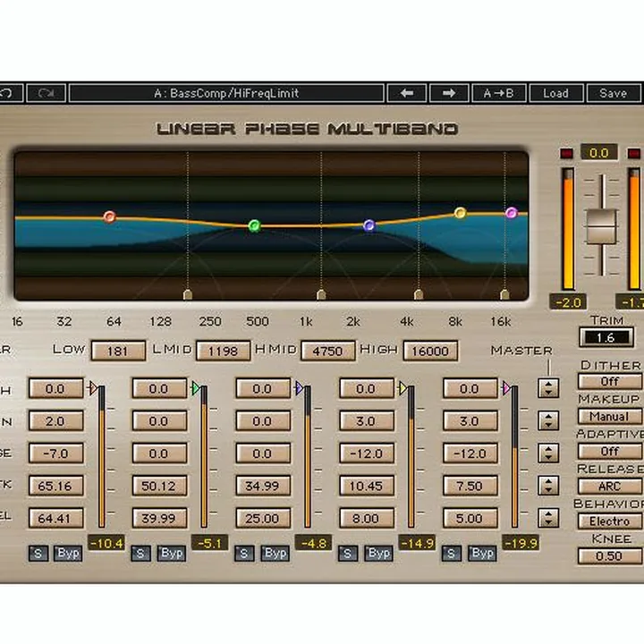Click band one attack value 65.16
Image resolution: width=644 pixels, height=644 pixels.
click(56, 486)
